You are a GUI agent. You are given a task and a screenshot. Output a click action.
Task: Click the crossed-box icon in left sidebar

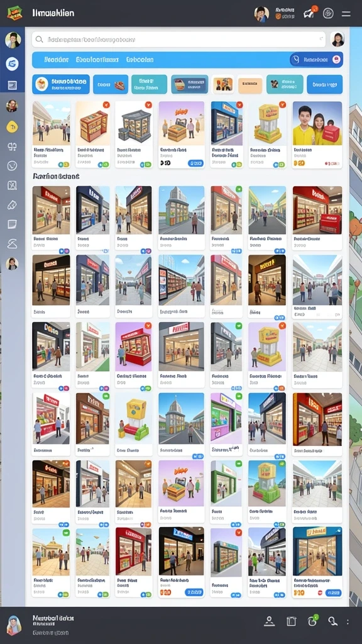click(x=12, y=186)
